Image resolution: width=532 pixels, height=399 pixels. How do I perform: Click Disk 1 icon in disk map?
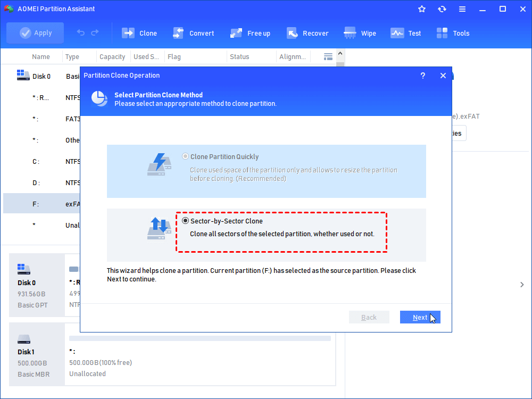24,338
